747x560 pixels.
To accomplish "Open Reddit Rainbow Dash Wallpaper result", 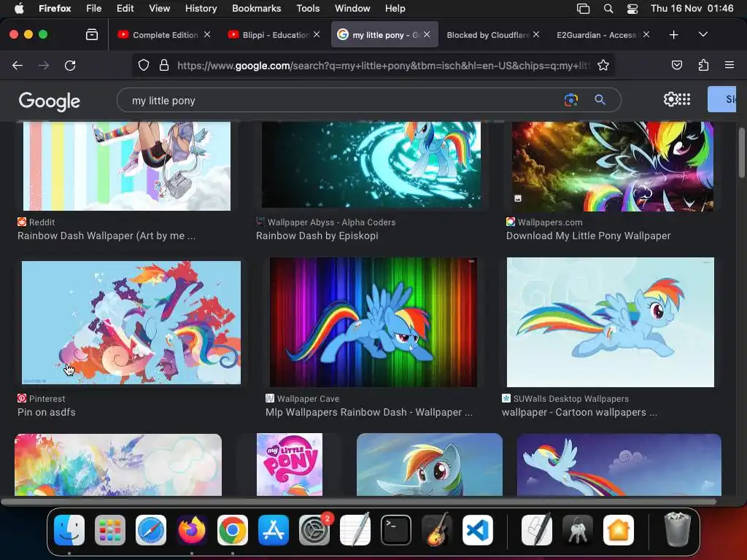I will (107, 236).
